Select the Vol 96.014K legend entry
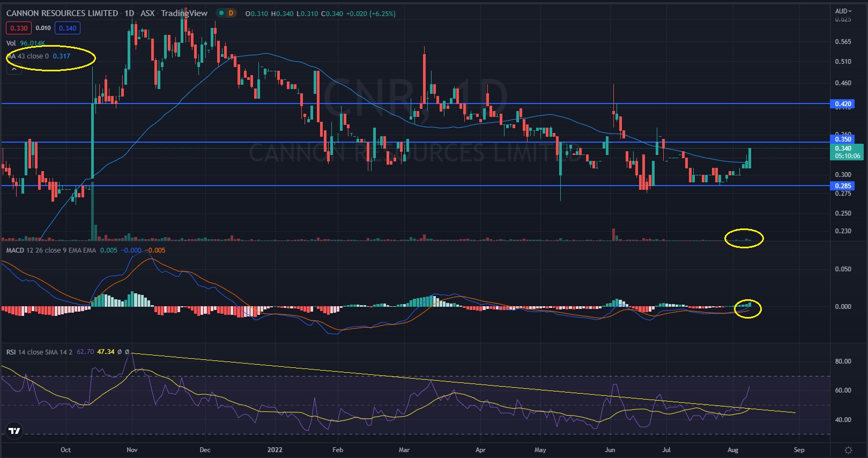The width and height of the screenshot is (868, 458). pos(26,43)
